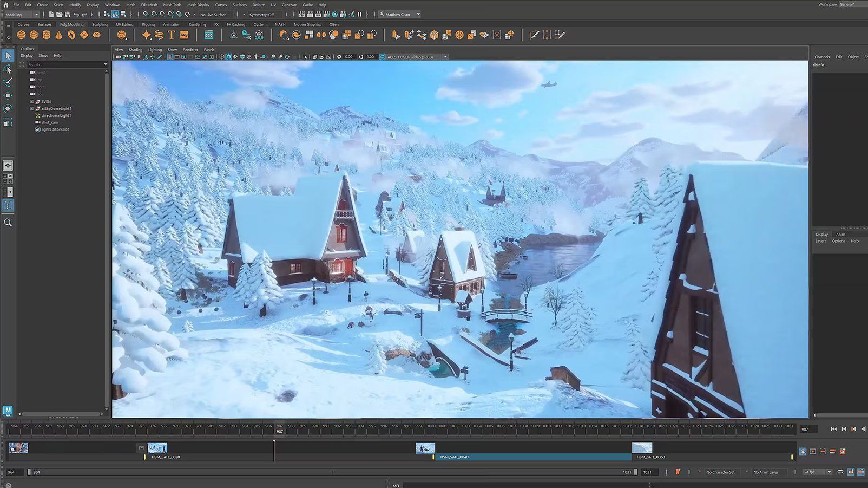Viewport: 868px width, 488px height.
Task: Select the Type tool on the Poly Modeling shelf
Action: [x=172, y=35]
